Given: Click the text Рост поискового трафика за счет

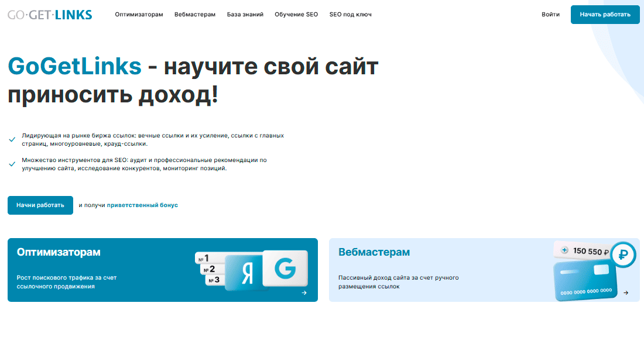Looking at the screenshot, I should coord(67,277).
